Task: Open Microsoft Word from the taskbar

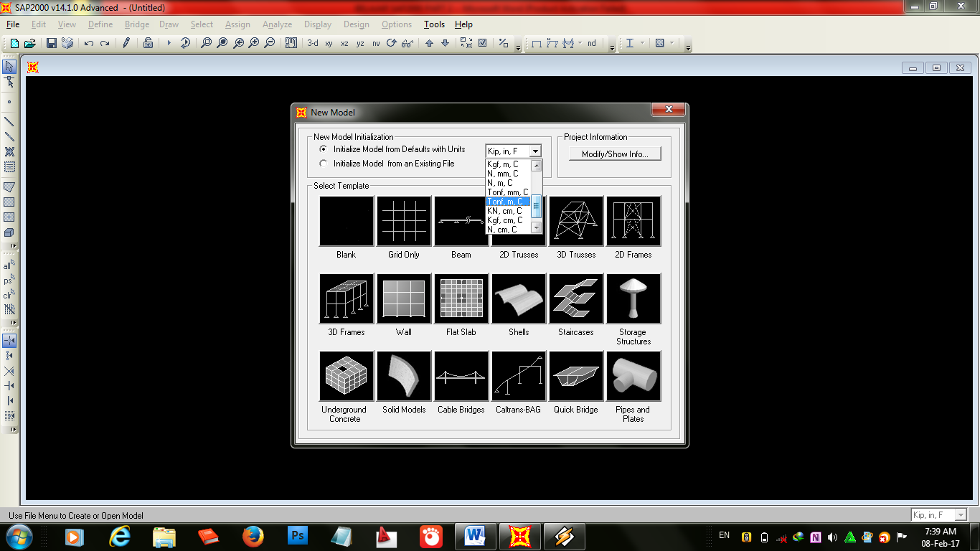Action: (476, 536)
